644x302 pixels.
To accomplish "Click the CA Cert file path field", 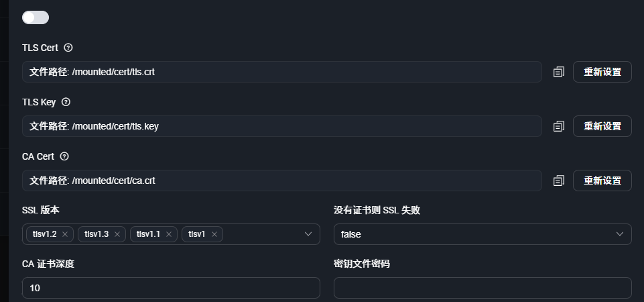I will coord(281,181).
